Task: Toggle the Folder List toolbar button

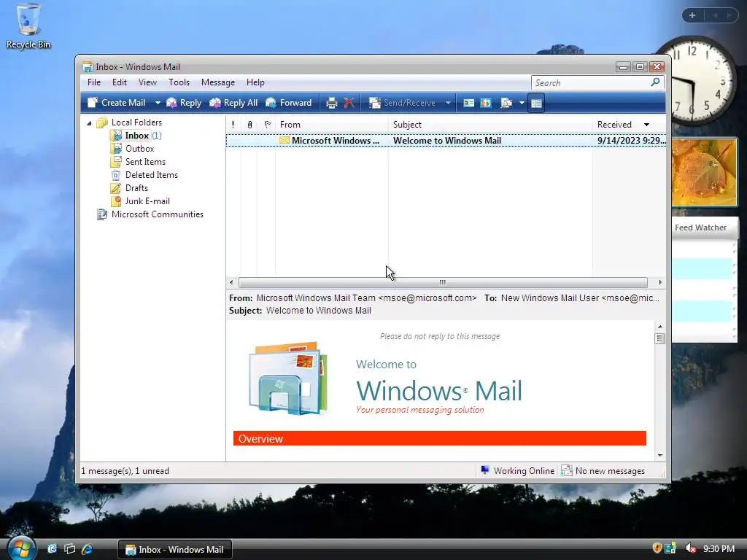Action: pos(536,103)
